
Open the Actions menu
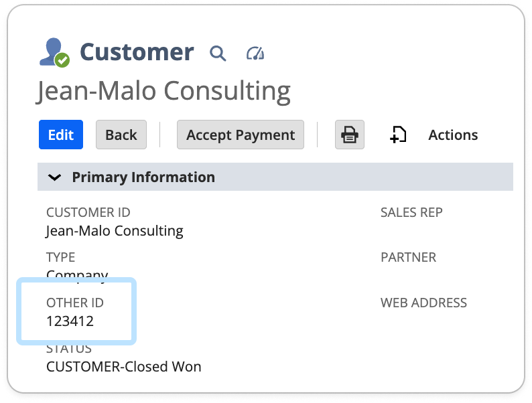point(453,135)
